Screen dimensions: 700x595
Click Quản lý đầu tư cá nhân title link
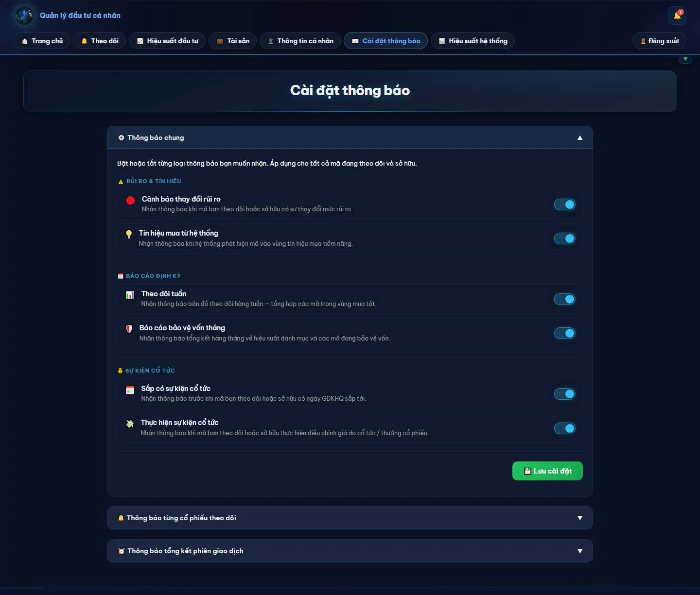80,16
